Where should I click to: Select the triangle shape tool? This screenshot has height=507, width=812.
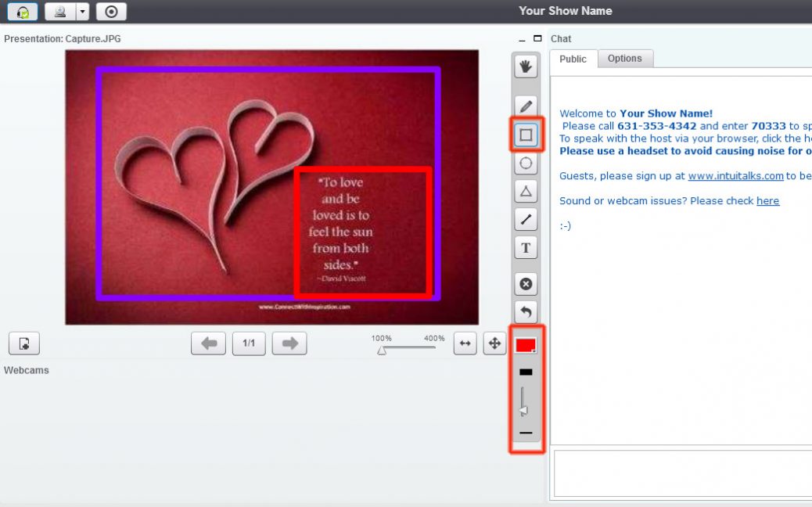coord(526,191)
